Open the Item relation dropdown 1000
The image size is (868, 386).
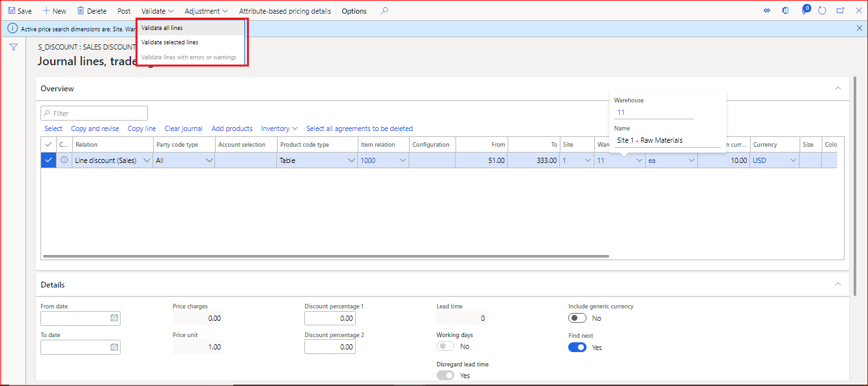[403, 160]
